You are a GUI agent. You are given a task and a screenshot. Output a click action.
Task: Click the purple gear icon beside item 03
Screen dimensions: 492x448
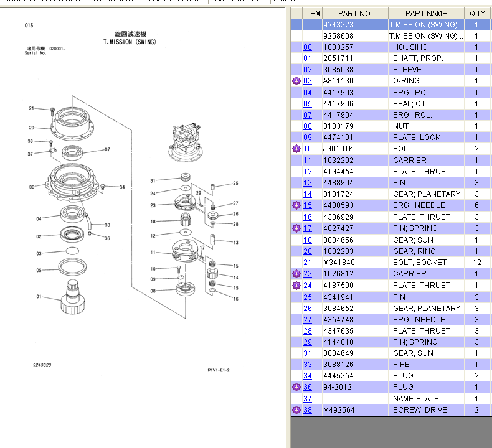pos(296,81)
